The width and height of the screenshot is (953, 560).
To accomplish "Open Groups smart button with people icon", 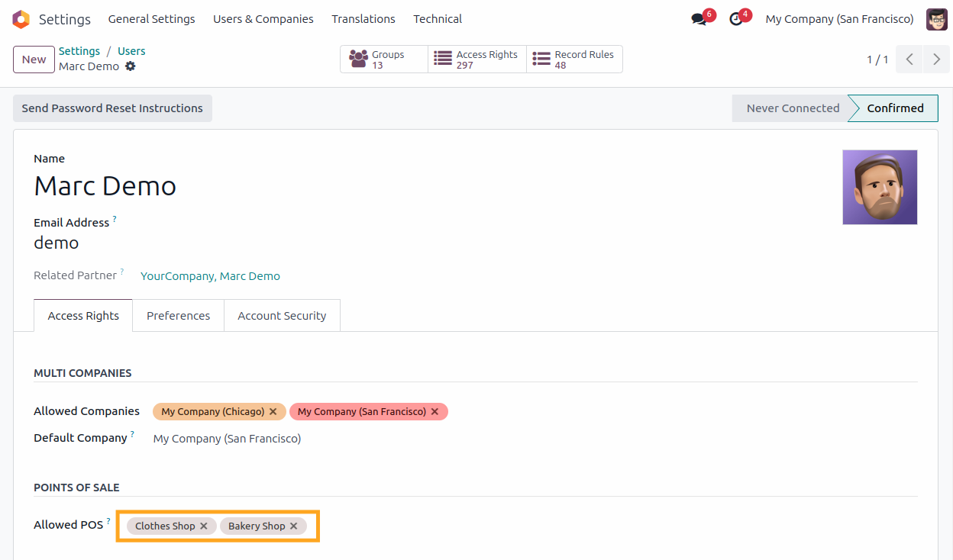I will click(x=384, y=60).
